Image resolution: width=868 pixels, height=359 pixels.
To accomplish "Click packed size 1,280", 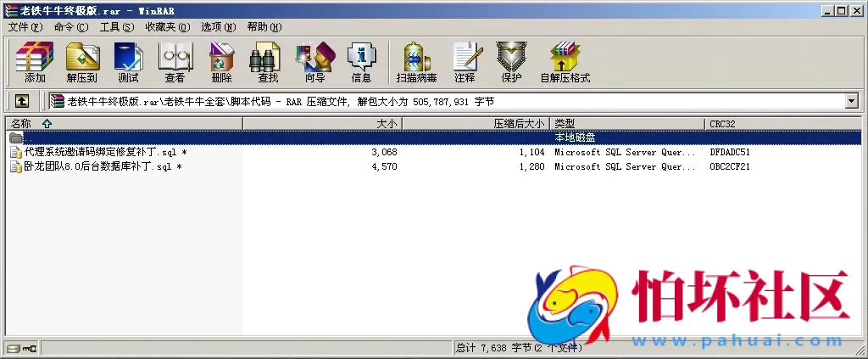I will pos(532,166).
